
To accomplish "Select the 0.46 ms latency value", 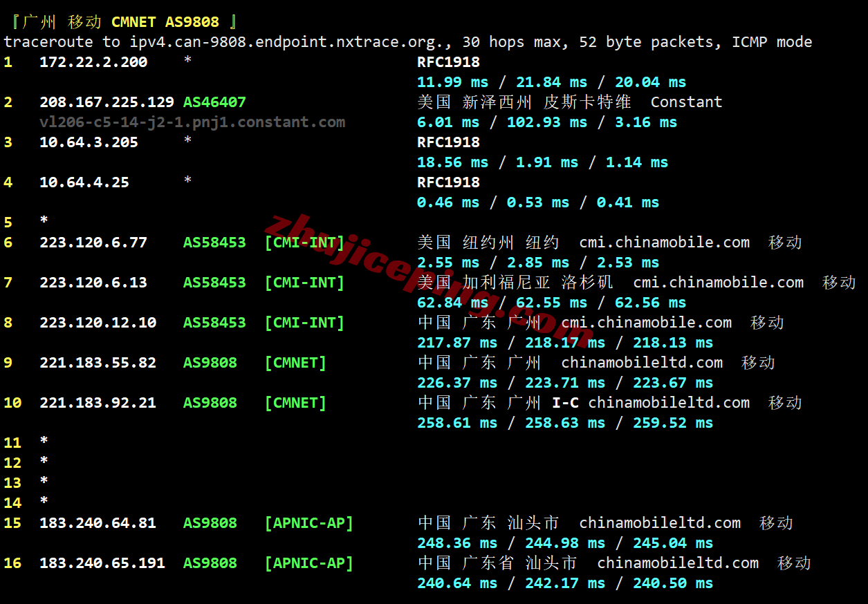I will [448, 202].
